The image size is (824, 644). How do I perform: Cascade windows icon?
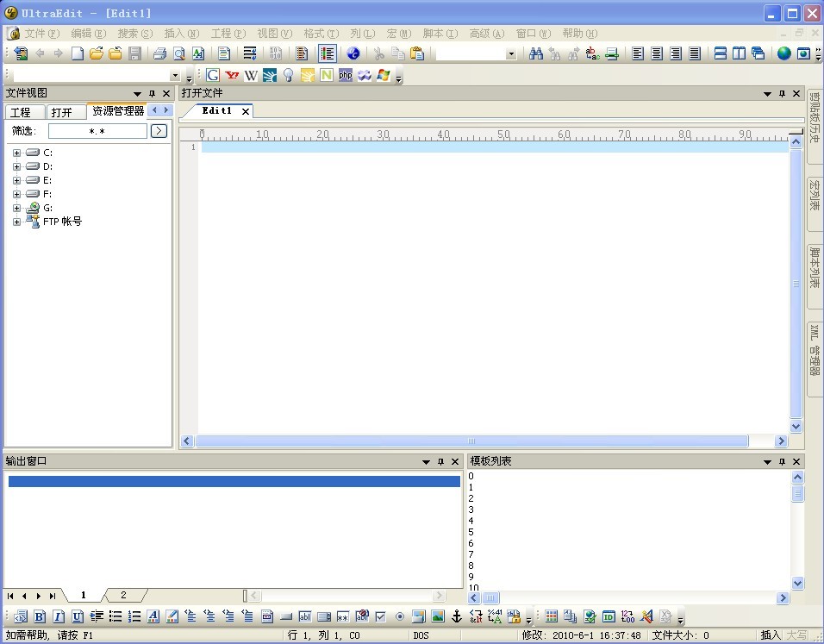pos(758,53)
